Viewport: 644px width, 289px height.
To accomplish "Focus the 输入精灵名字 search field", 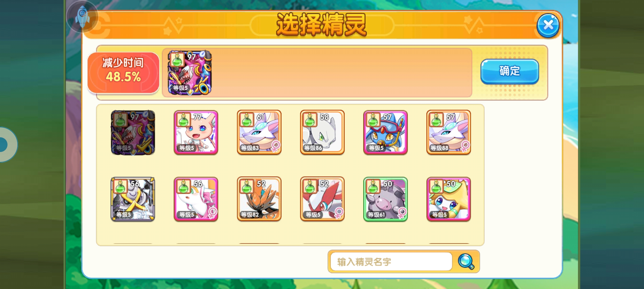I will (x=391, y=261).
